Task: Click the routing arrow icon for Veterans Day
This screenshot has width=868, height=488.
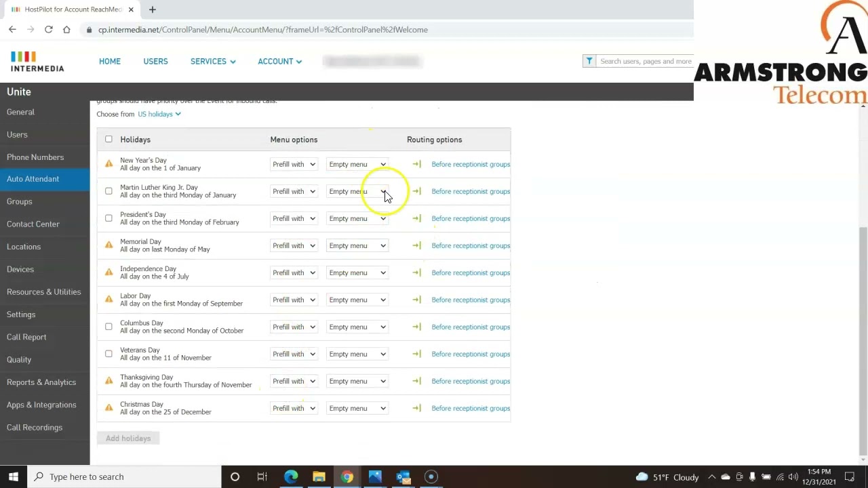Action: coord(416,354)
